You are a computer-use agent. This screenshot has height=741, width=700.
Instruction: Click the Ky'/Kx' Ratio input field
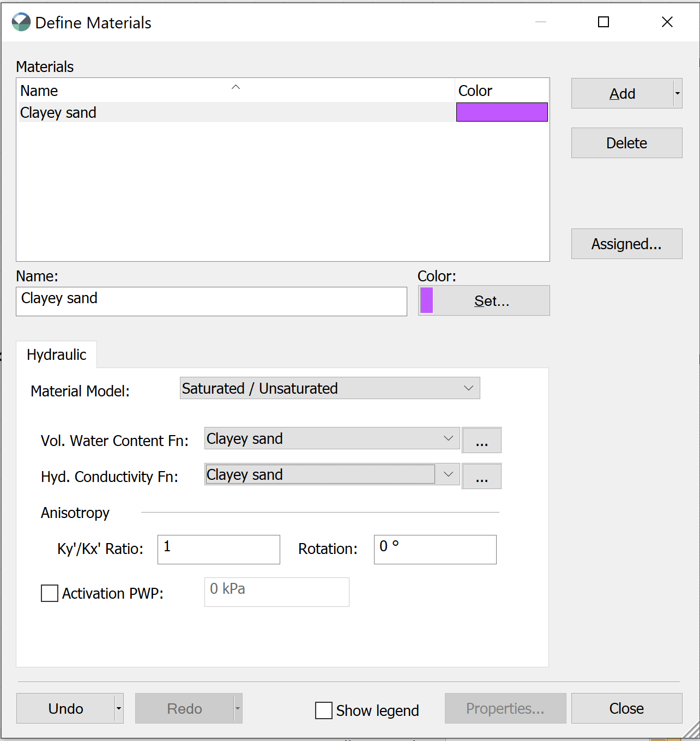pyautogui.click(x=219, y=549)
